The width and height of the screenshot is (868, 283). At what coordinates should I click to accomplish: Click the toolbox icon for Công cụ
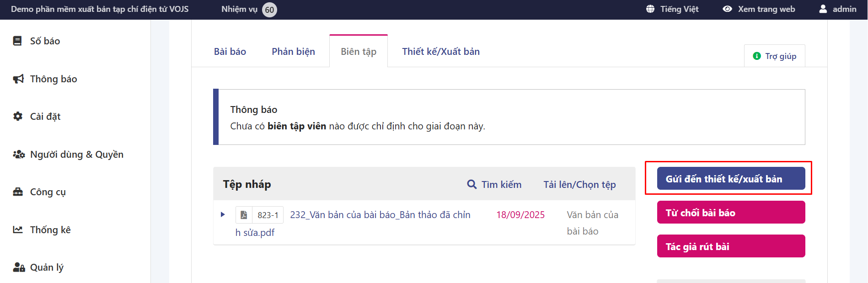18,192
